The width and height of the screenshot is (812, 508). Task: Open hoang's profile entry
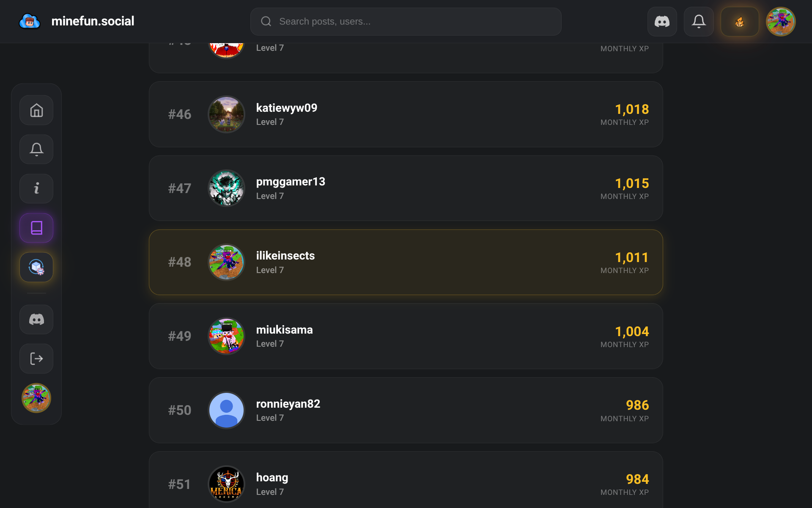click(x=272, y=478)
